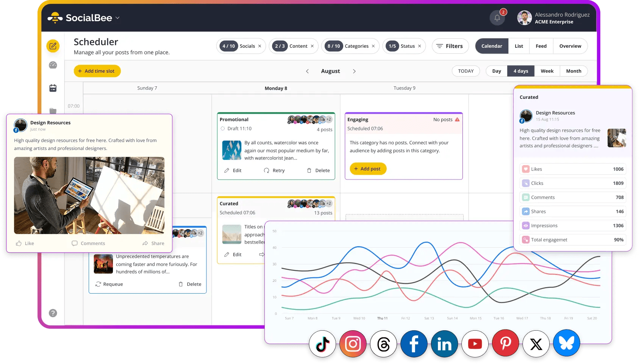Image resolution: width=639 pixels, height=364 pixels.
Task: Switch to List view tab
Action: pos(519,46)
